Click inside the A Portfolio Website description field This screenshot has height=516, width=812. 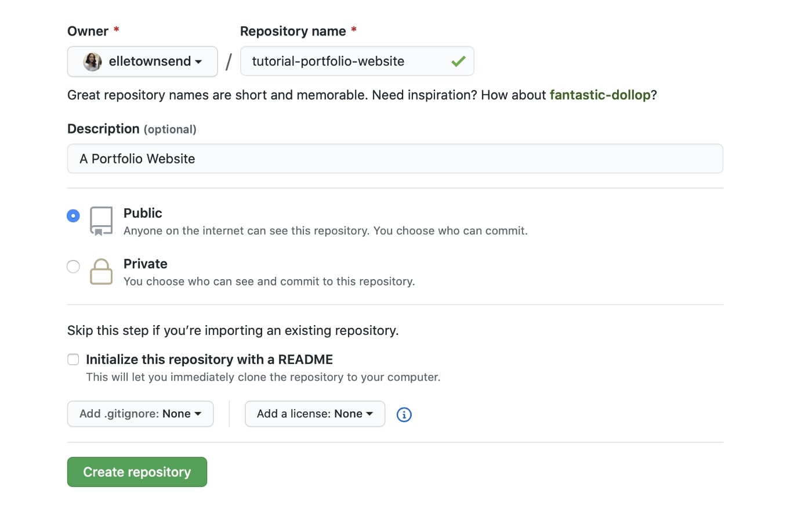tap(395, 158)
